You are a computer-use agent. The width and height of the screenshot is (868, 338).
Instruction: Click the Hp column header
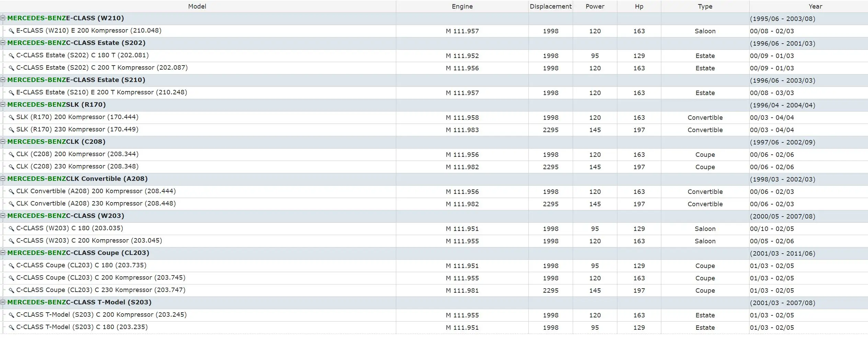(639, 7)
